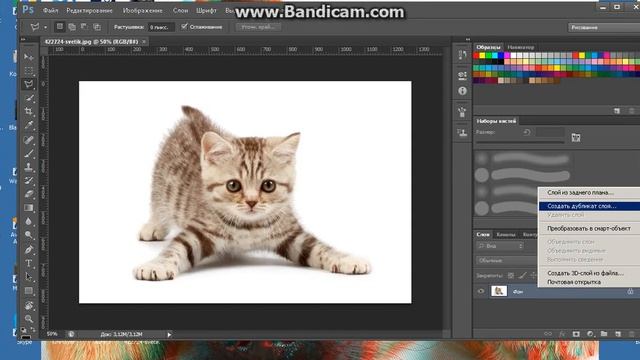Open the tool preset picker arrow
640x360 pixels.
45,27
